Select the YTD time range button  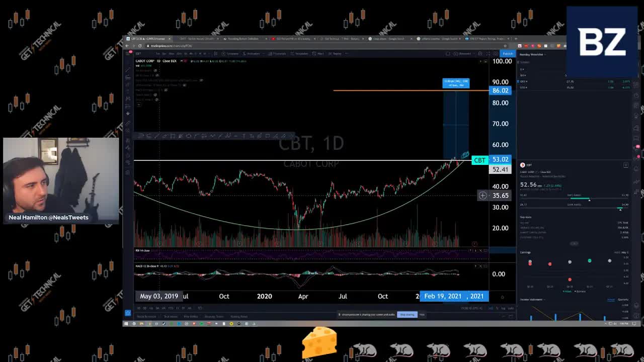pos(171,308)
